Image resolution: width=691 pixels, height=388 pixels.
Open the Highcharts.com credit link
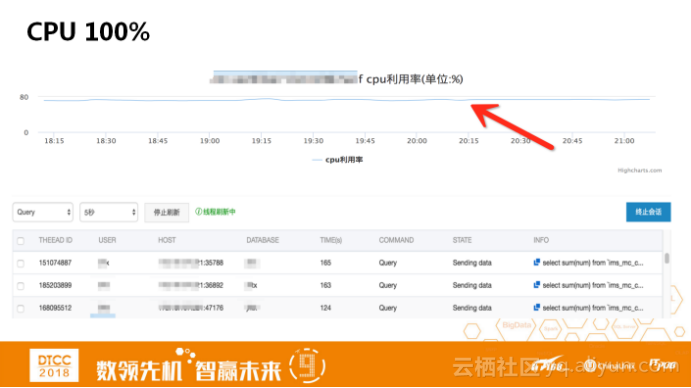pos(639,170)
